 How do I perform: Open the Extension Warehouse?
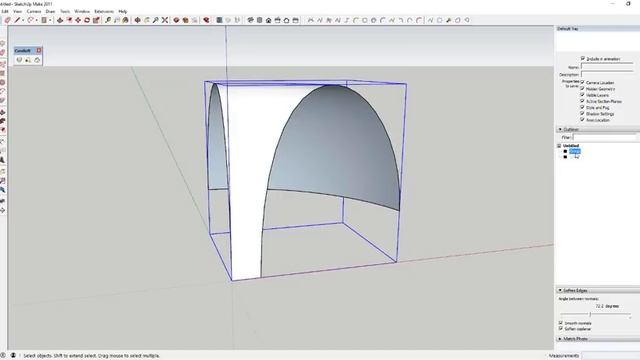click(x=185, y=20)
